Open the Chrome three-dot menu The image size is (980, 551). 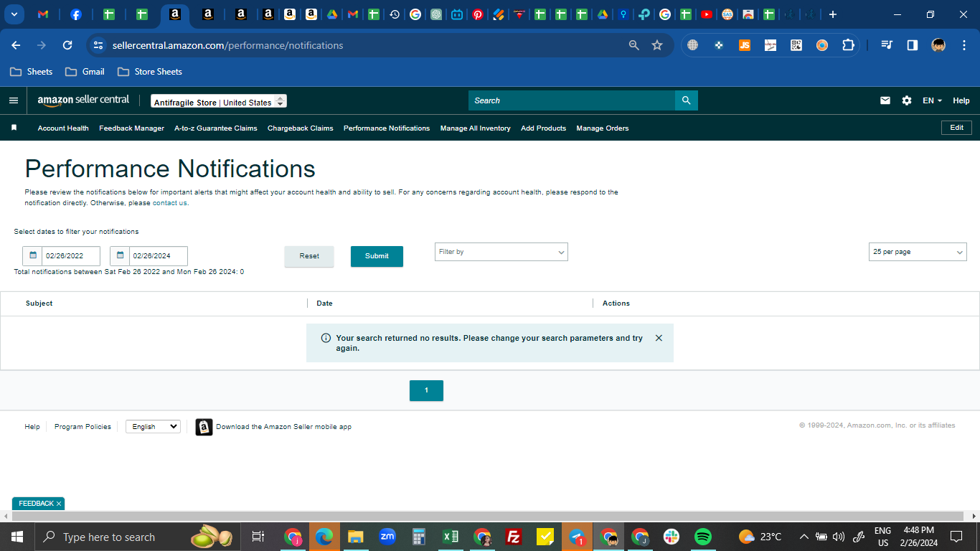tap(963, 45)
